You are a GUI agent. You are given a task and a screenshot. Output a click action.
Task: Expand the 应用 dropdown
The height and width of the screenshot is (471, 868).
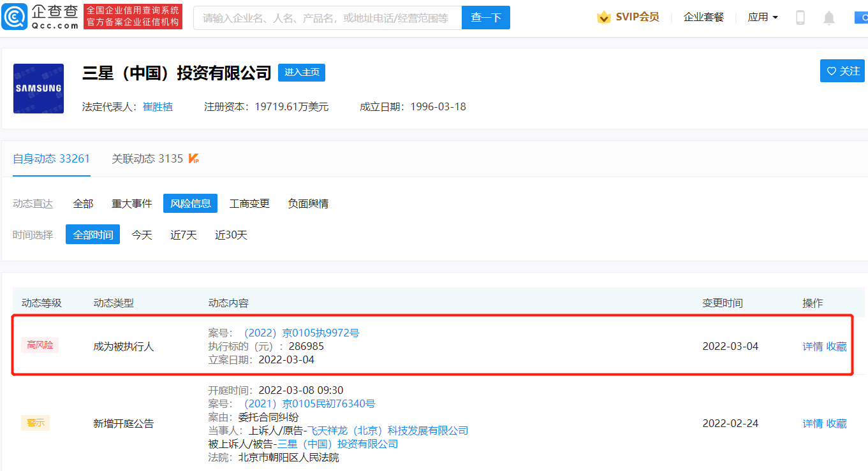point(763,17)
